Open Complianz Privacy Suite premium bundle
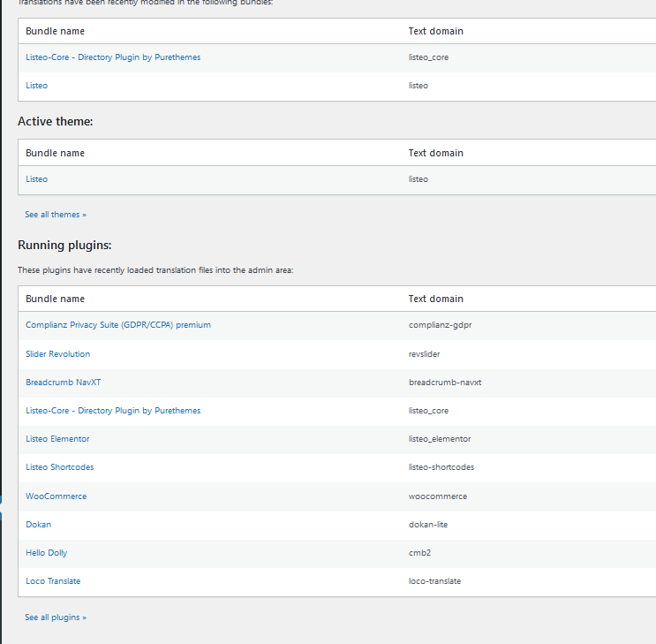Image resolution: width=656 pixels, height=644 pixels. tap(118, 325)
